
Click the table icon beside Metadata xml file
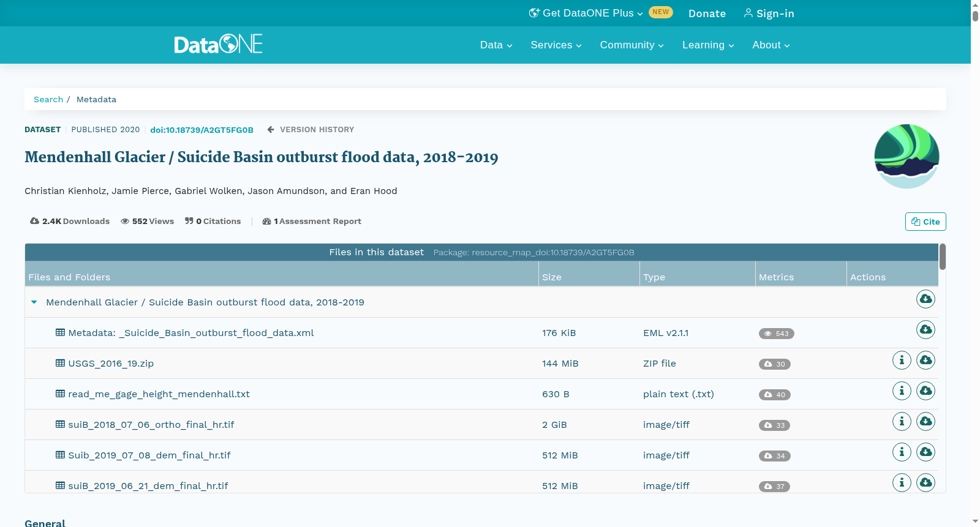point(60,332)
